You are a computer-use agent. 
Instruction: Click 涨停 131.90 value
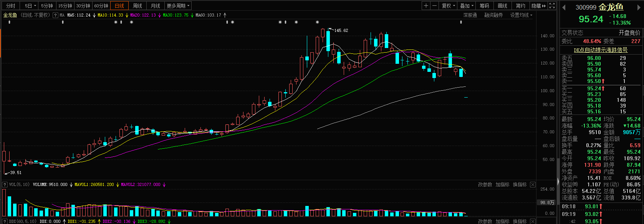(592, 165)
